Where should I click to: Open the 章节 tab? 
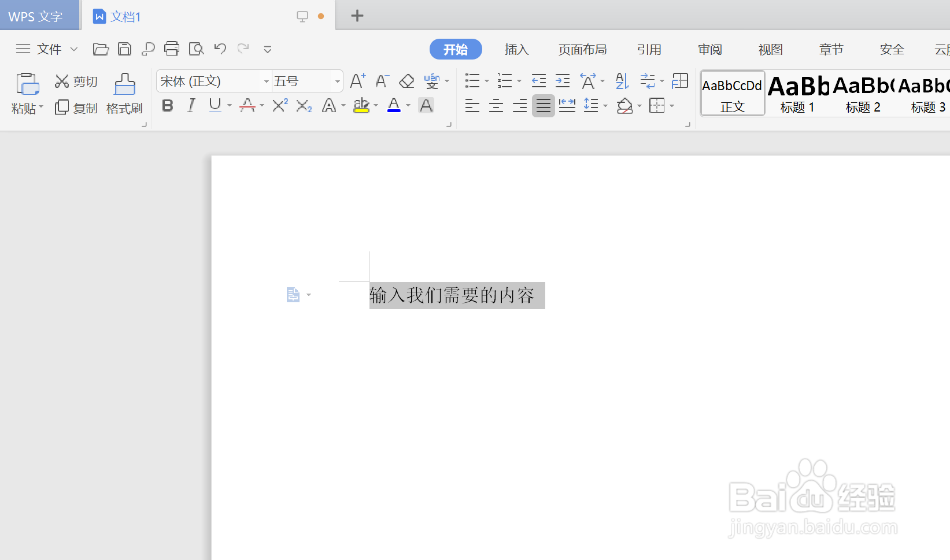pyautogui.click(x=831, y=50)
